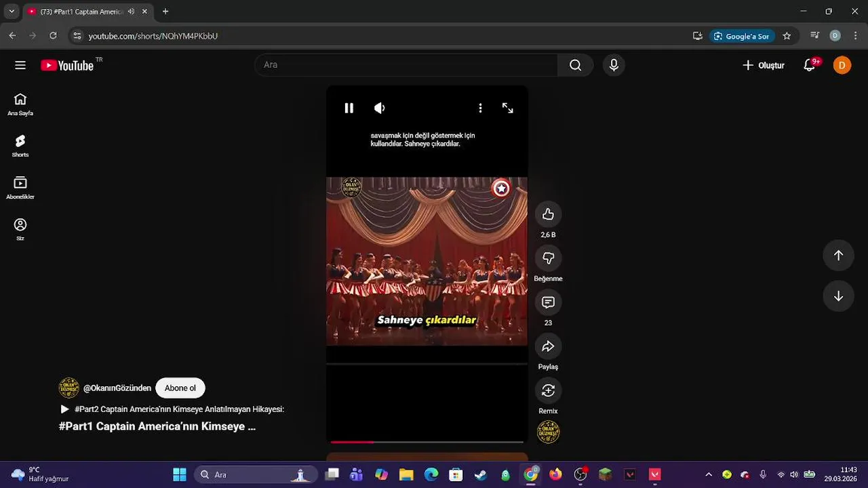Image resolution: width=868 pixels, height=488 pixels.
Task: Select the youtube.com/shorts address bar URL
Action: point(153,36)
